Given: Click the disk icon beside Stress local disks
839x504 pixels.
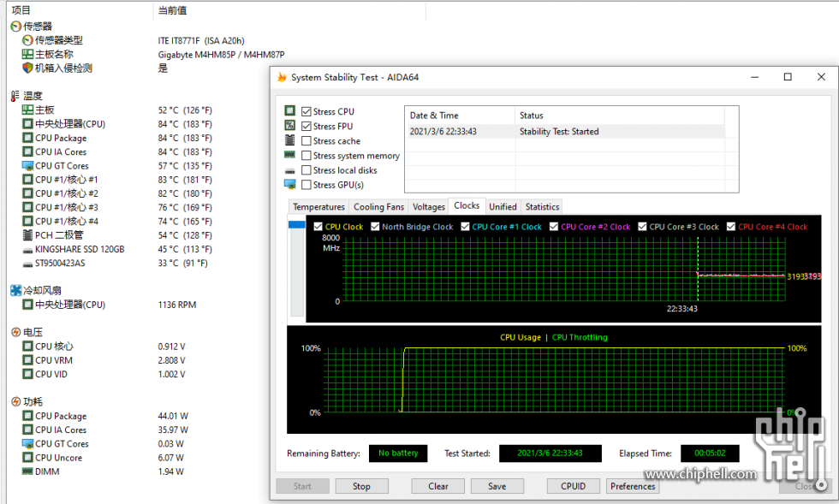Looking at the screenshot, I should coord(290,170).
